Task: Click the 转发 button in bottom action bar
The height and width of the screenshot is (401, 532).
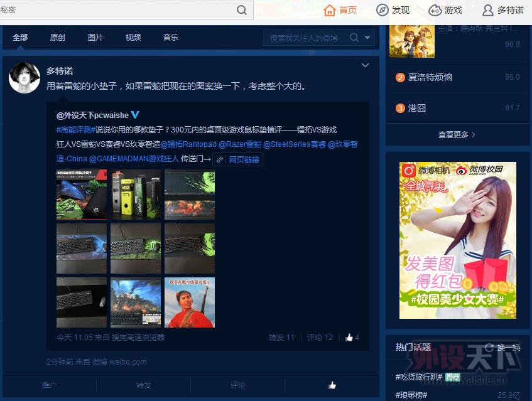Action: click(143, 385)
